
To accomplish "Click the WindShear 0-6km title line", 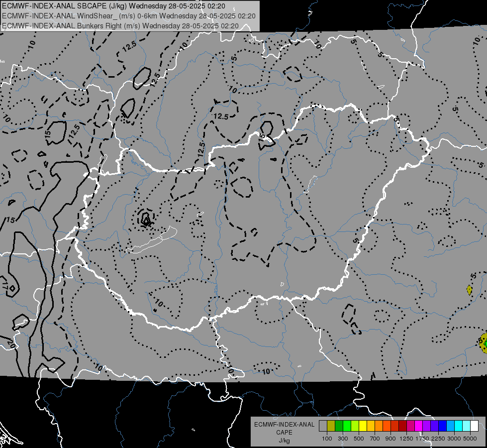I will coord(128,16).
